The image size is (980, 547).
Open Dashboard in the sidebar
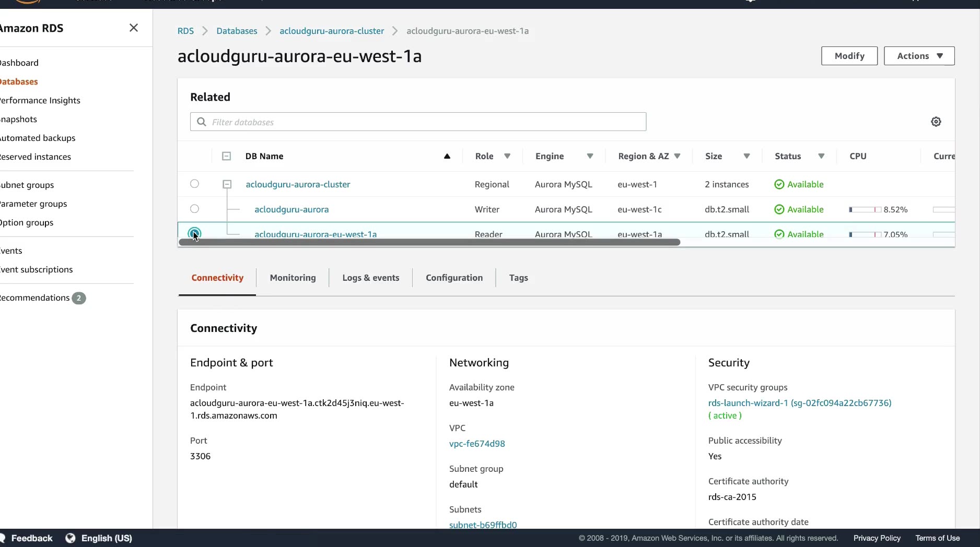[x=19, y=63]
